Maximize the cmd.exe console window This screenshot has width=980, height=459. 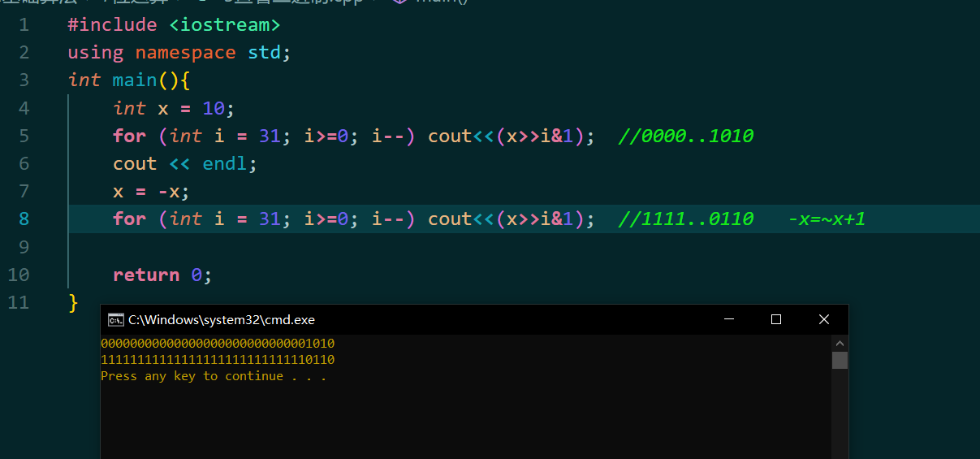click(x=776, y=320)
